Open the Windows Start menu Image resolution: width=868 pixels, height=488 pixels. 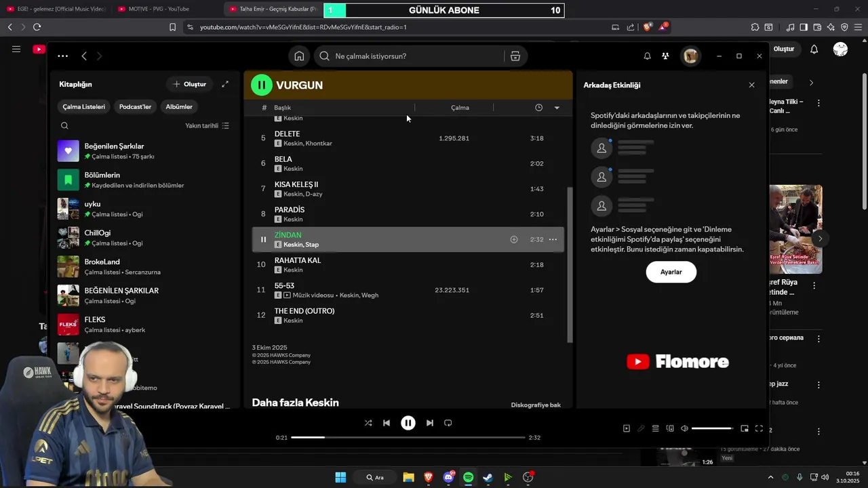click(x=340, y=477)
